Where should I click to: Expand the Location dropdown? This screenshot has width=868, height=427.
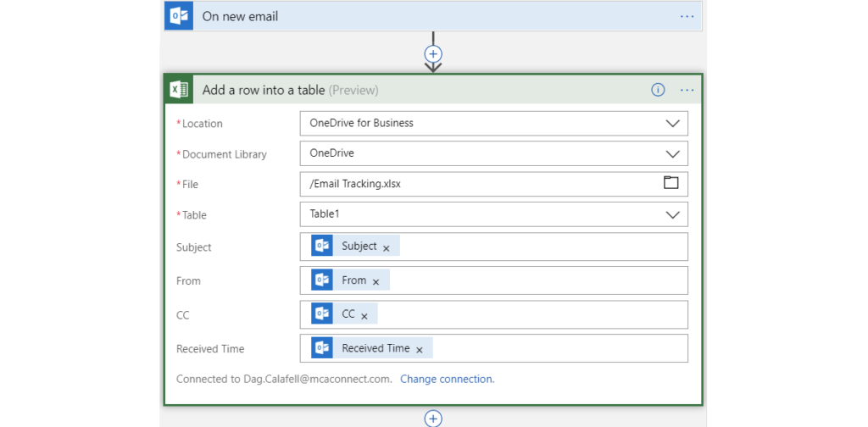[x=672, y=124]
